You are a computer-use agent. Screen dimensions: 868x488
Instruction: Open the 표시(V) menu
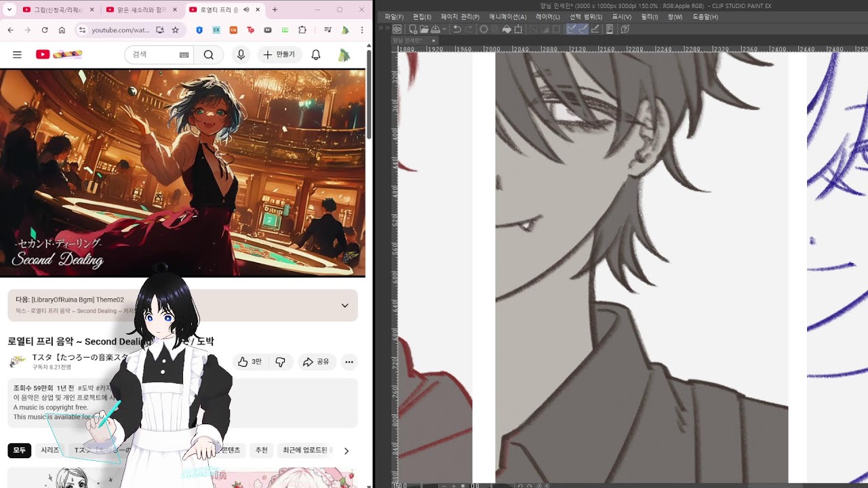[622, 17]
